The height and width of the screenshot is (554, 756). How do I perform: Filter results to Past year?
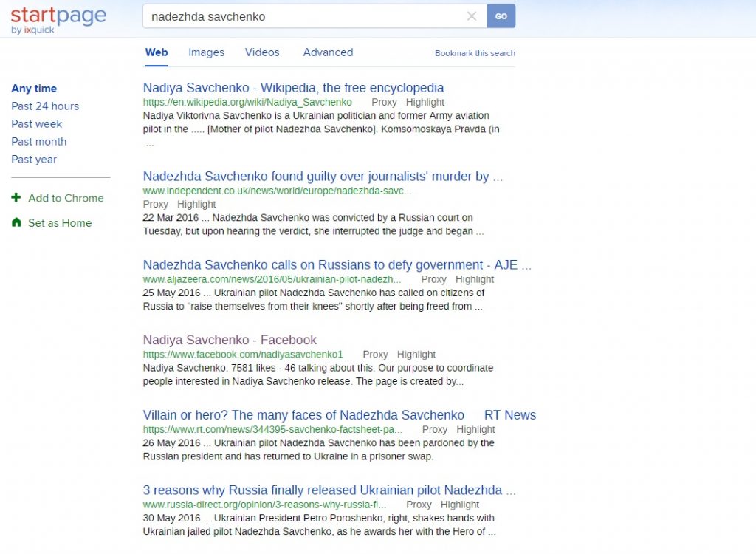pos(34,160)
